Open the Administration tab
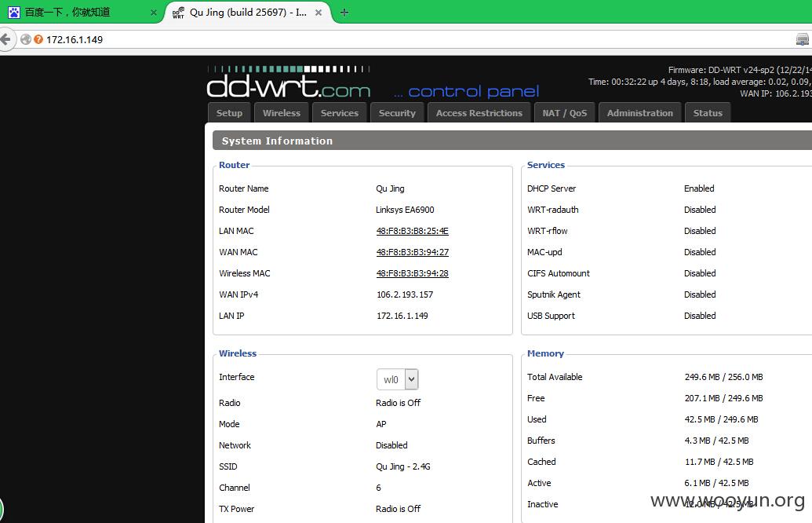 point(640,113)
